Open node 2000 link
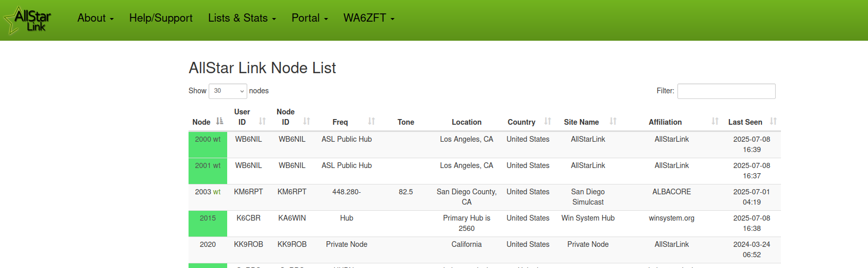 203,139
